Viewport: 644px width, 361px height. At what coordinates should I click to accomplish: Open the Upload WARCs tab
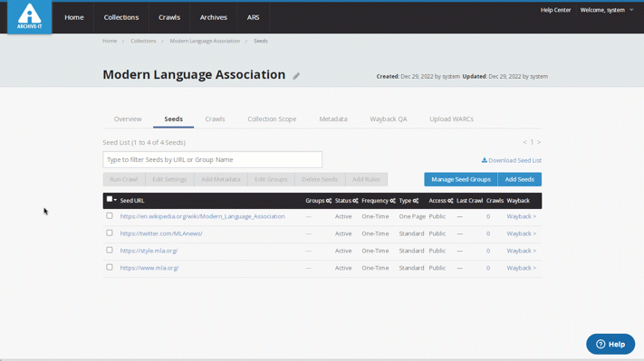pos(451,119)
